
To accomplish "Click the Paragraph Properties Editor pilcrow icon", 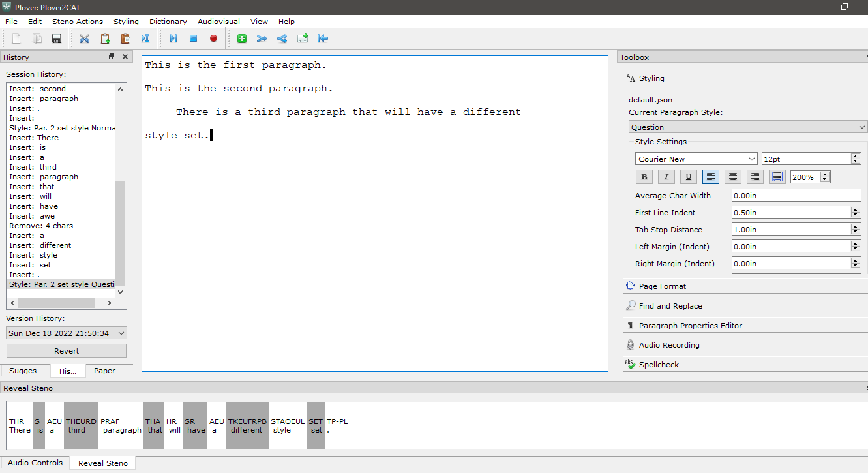I will coord(630,325).
